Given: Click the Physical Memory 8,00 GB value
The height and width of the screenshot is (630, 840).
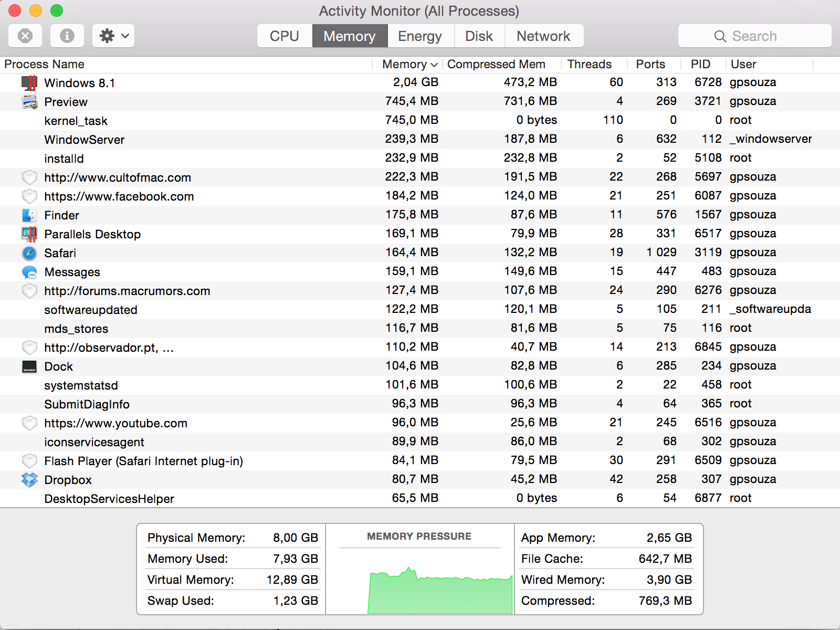Looking at the screenshot, I should pyautogui.click(x=296, y=538).
